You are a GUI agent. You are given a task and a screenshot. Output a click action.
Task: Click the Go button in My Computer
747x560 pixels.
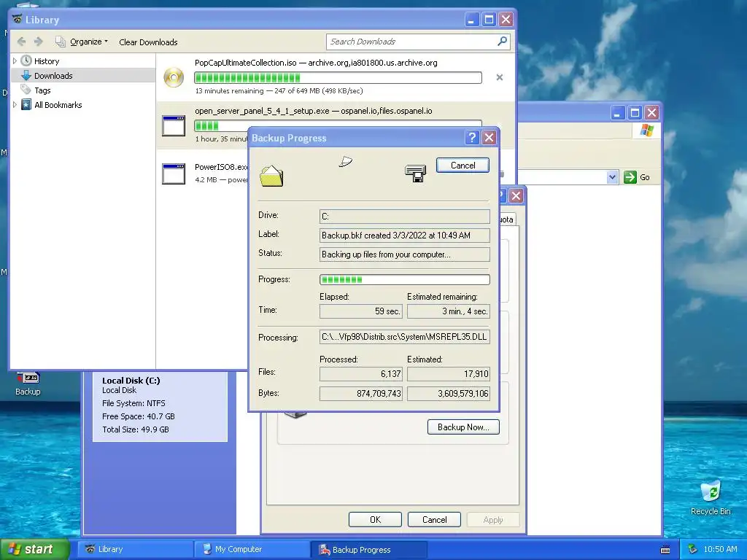(637, 177)
